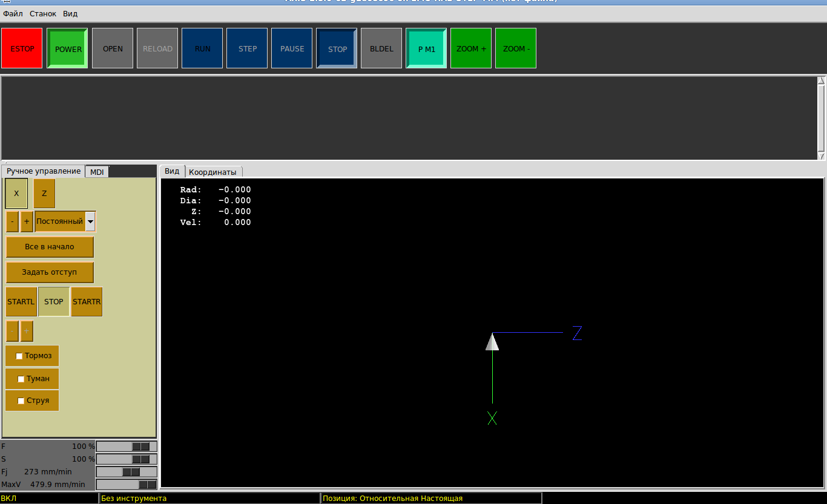Pause execution with PAUSE button

tap(292, 48)
